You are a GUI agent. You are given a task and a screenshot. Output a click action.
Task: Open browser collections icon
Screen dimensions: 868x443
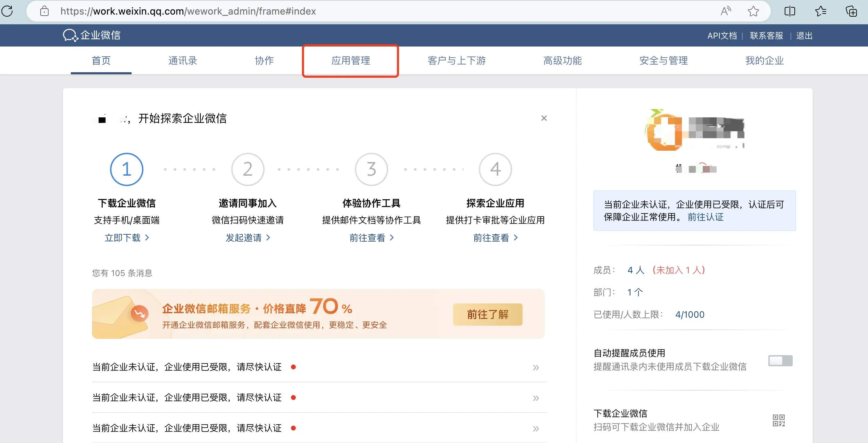coord(851,11)
